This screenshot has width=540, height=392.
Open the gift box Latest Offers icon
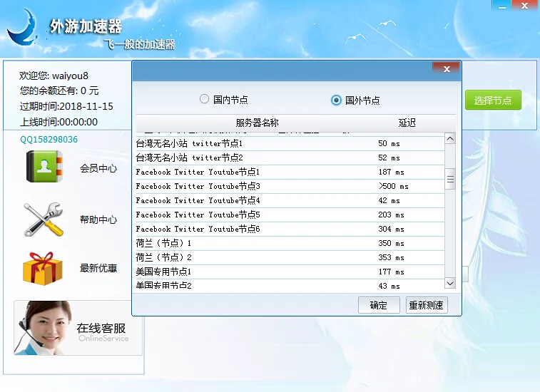(x=42, y=269)
